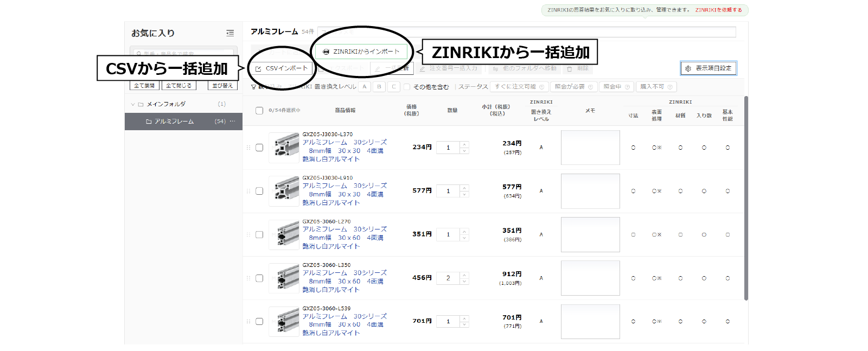Filter by status 照会が必要
The height and width of the screenshot is (351, 868).
(x=574, y=87)
